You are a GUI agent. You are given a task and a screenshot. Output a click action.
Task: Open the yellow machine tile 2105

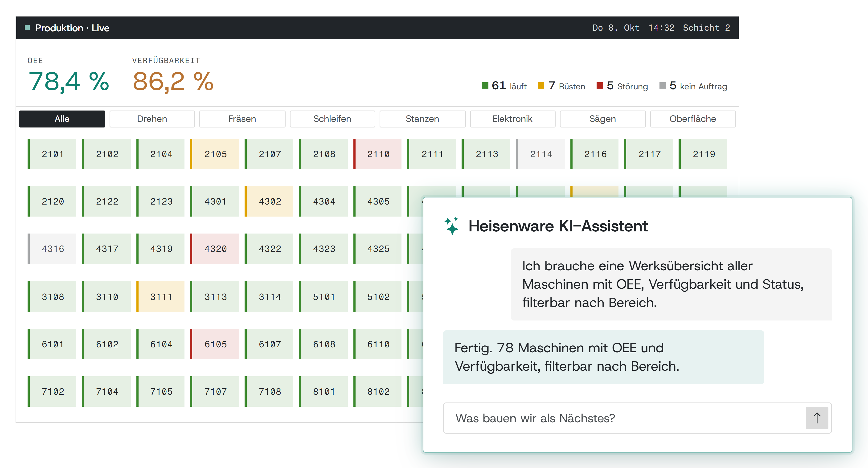click(x=215, y=154)
